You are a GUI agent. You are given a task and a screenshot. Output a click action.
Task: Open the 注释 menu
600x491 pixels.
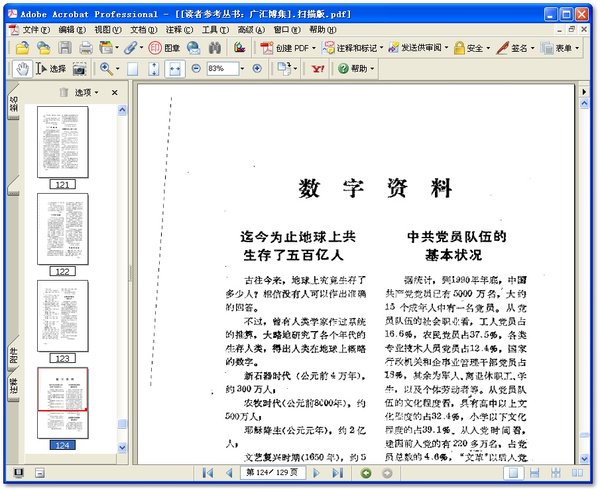point(179,29)
